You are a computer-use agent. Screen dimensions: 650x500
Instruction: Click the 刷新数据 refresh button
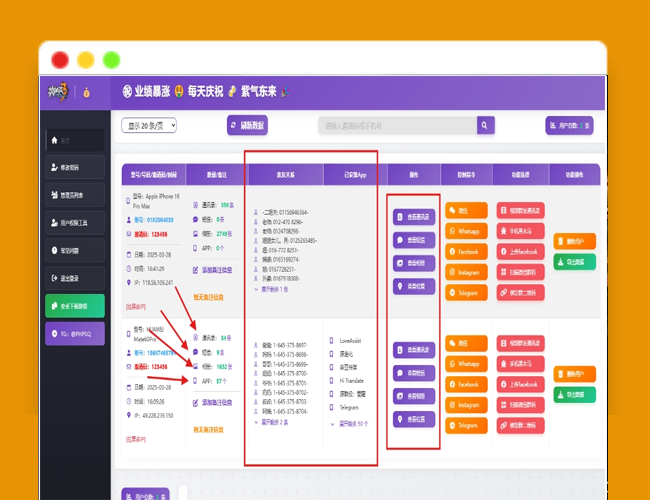coord(247,125)
